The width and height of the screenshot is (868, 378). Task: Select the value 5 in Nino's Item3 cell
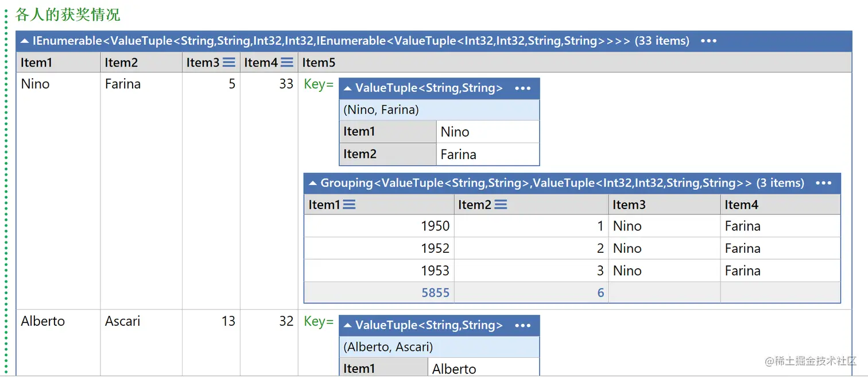tap(232, 84)
